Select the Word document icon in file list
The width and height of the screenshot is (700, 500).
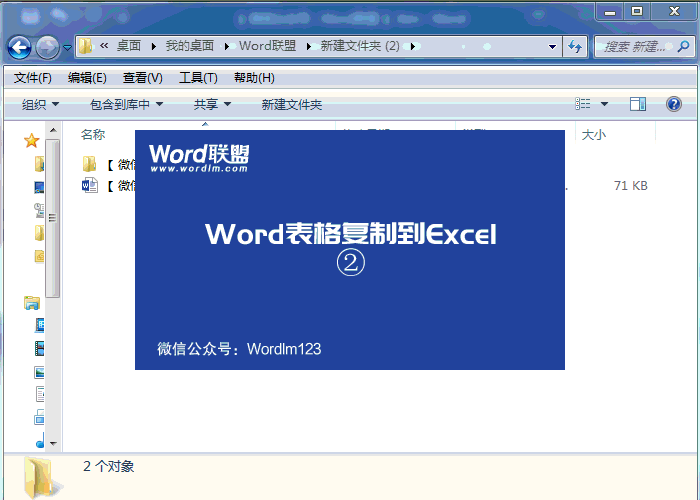tap(89, 185)
